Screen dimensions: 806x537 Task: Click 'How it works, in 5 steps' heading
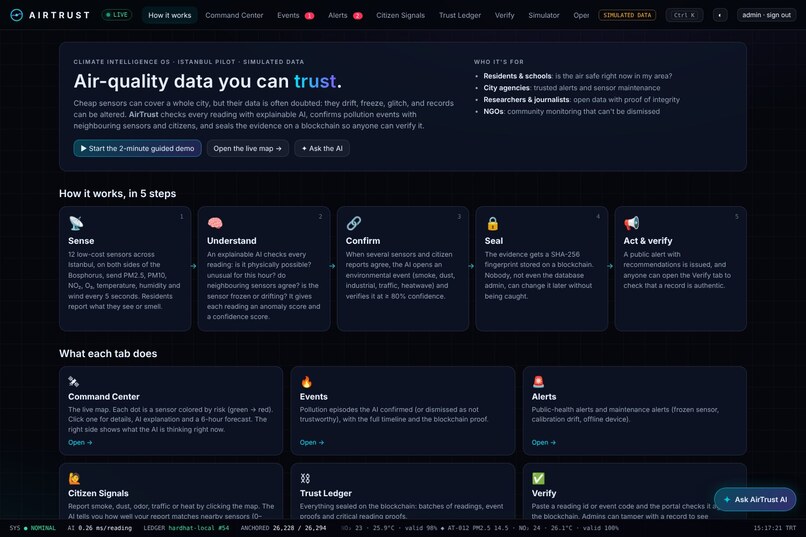117,194
